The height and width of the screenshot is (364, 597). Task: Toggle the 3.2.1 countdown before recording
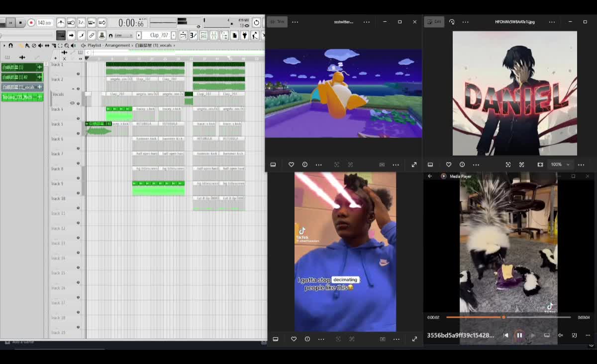pyautogui.click(x=81, y=23)
